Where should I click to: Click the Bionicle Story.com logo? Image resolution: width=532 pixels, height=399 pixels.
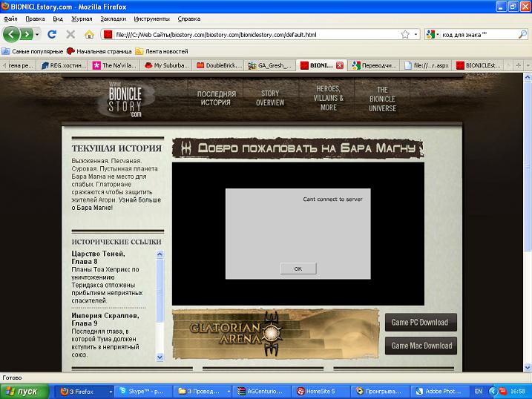click(125, 99)
